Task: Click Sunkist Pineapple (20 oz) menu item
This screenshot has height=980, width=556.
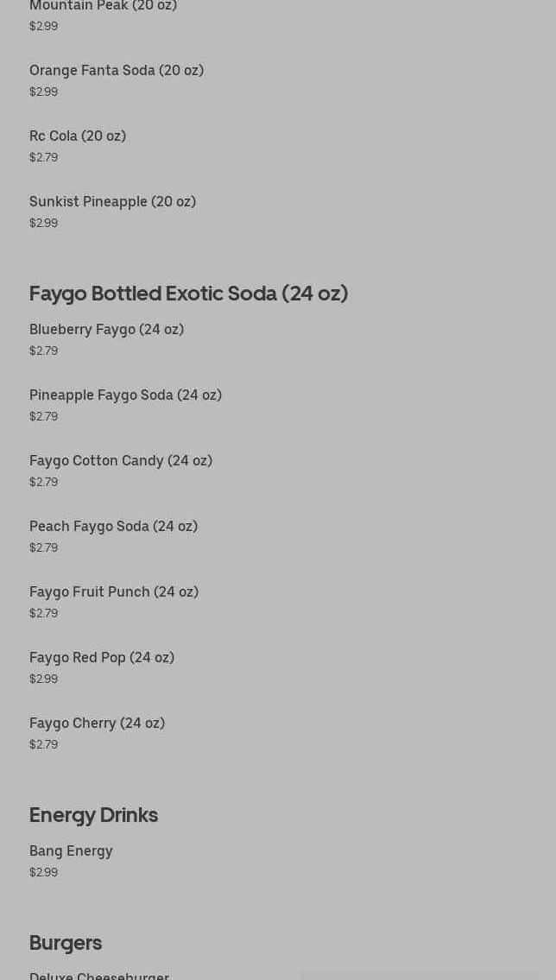Action: [112, 201]
